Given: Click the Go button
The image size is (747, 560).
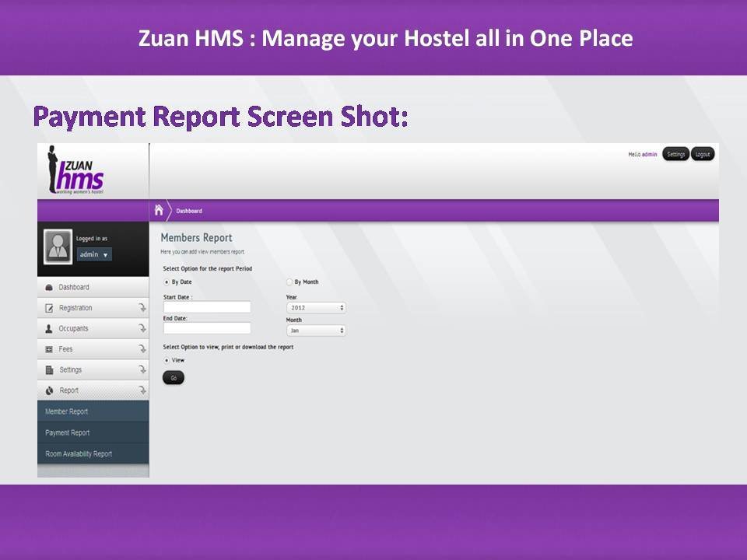Looking at the screenshot, I should pos(174,378).
